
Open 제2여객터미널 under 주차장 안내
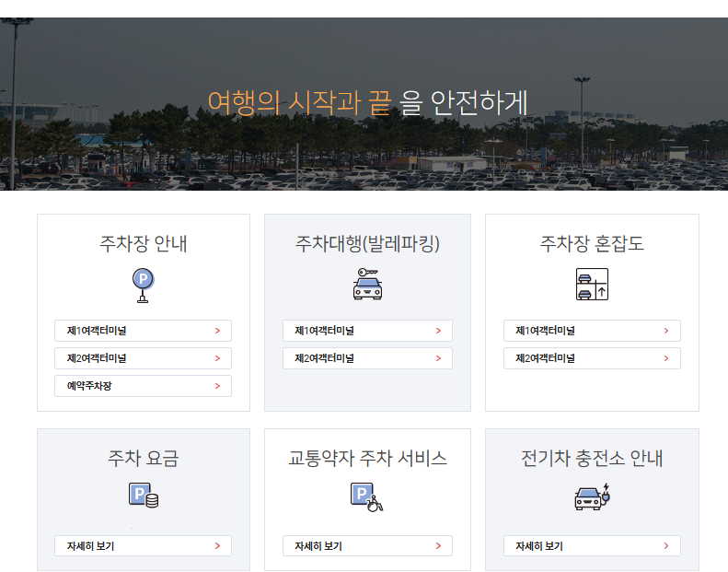143,358
